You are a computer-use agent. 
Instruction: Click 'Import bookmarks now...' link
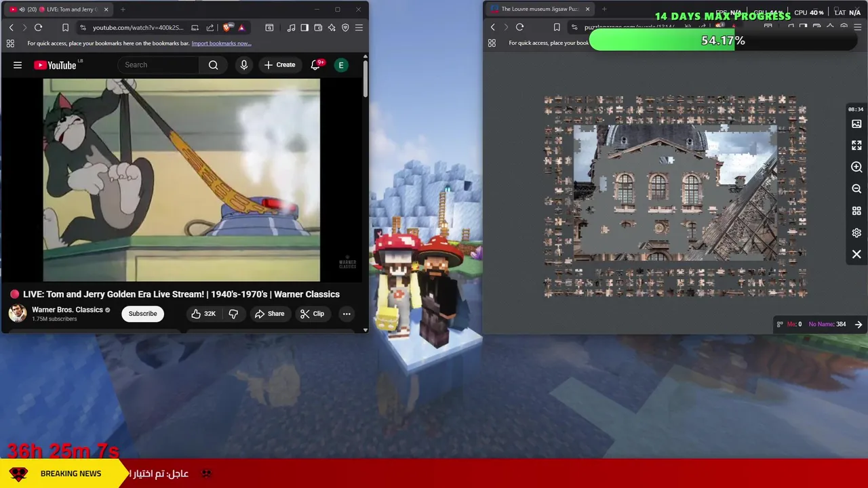tap(221, 43)
